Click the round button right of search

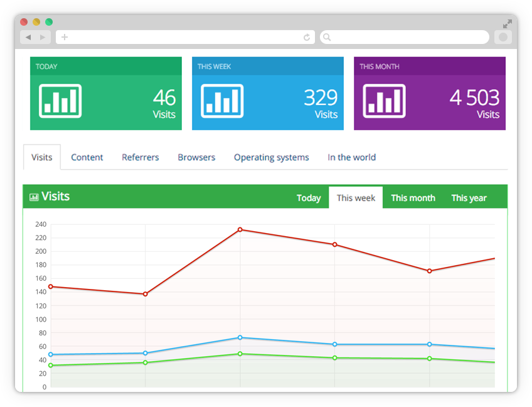click(x=503, y=37)
